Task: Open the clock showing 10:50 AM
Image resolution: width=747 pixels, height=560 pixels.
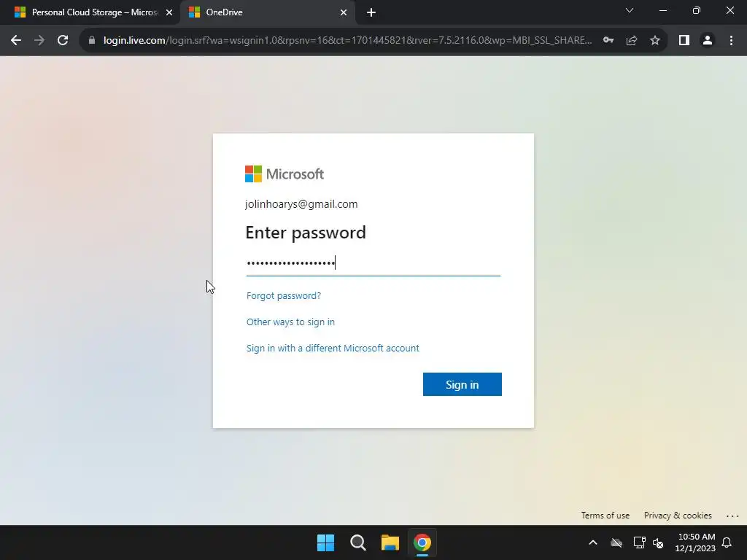Action: pyautogui.click(x=695, y=542)
